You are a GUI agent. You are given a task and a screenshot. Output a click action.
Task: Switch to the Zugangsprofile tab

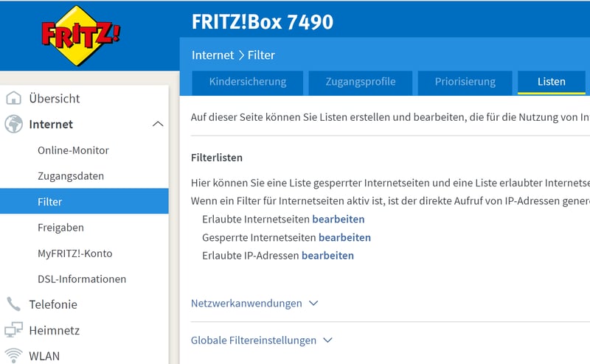(x=361, y=83)
